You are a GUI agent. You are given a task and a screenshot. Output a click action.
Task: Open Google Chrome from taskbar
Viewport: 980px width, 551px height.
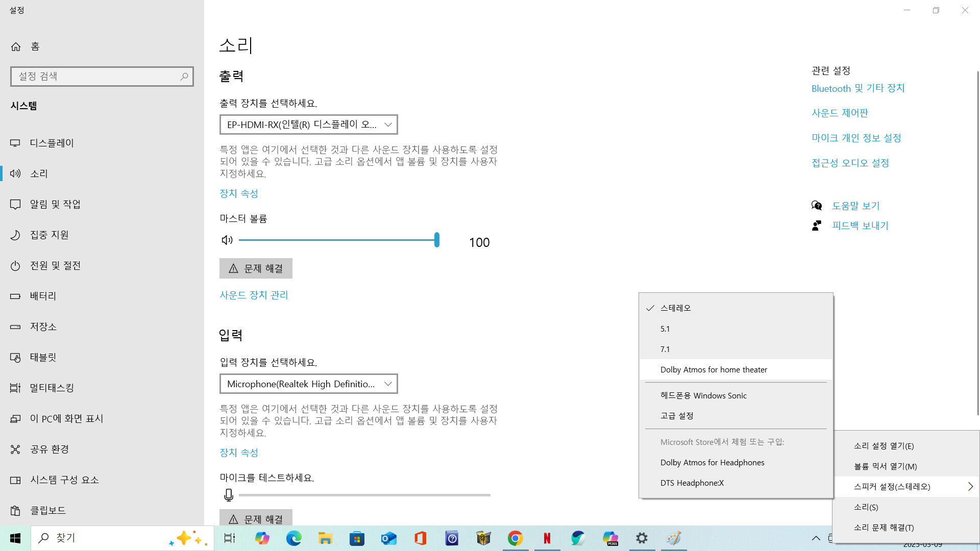pyautogui.click(x=515, y=538)
